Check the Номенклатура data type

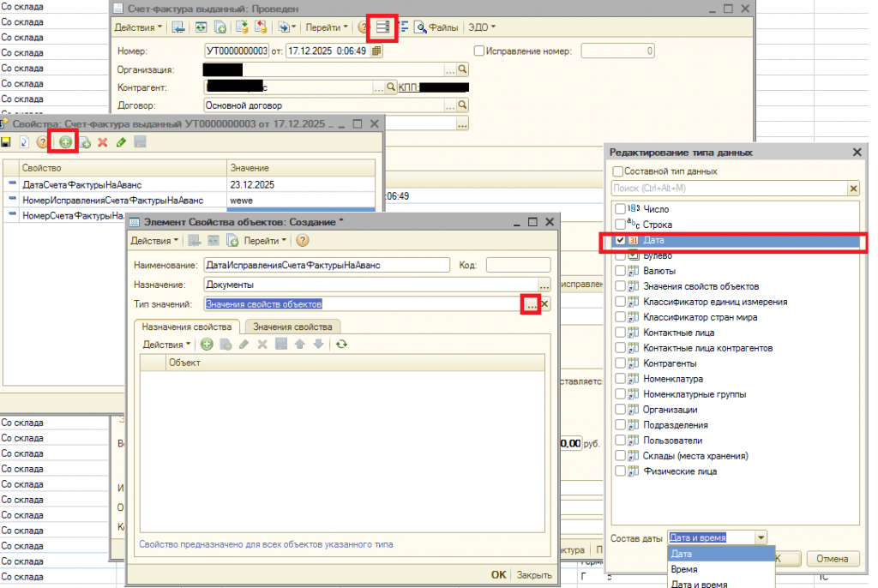tap(620, 379)
